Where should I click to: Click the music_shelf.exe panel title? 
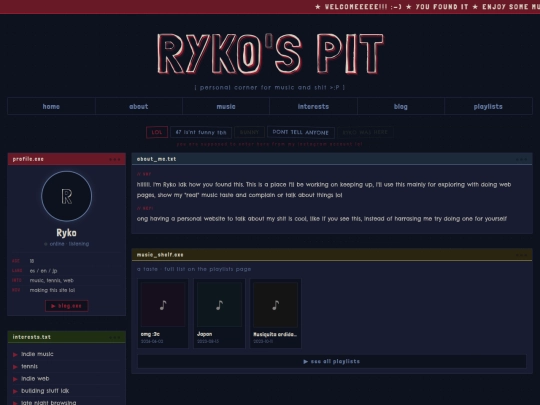[160, 255]
